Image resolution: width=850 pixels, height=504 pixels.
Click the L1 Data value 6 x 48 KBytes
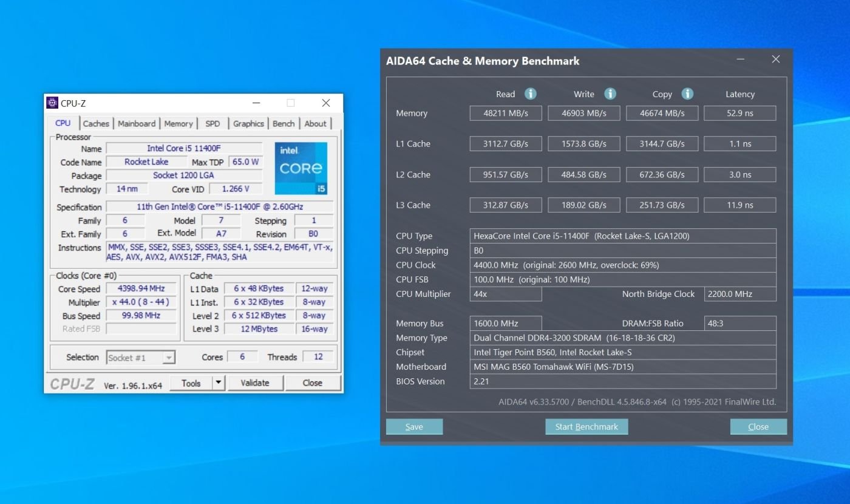tap(259, 288)
